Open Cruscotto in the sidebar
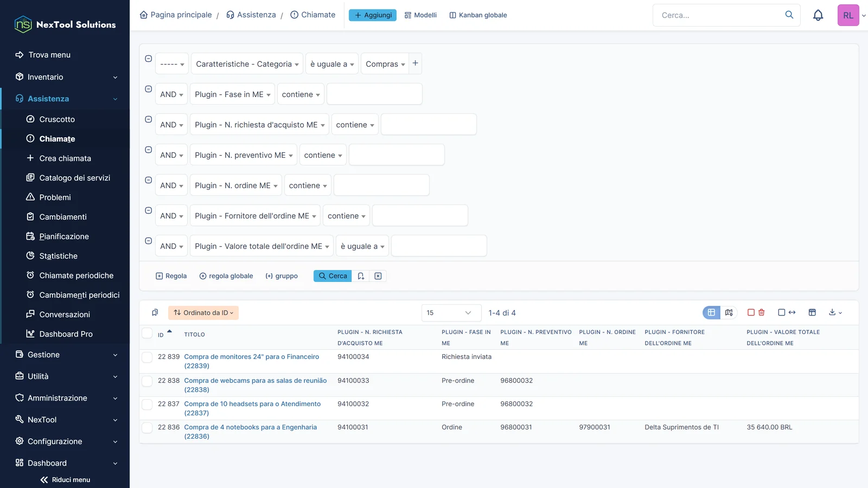Screen dimensions: 868x488 click(x=57, y=119)
